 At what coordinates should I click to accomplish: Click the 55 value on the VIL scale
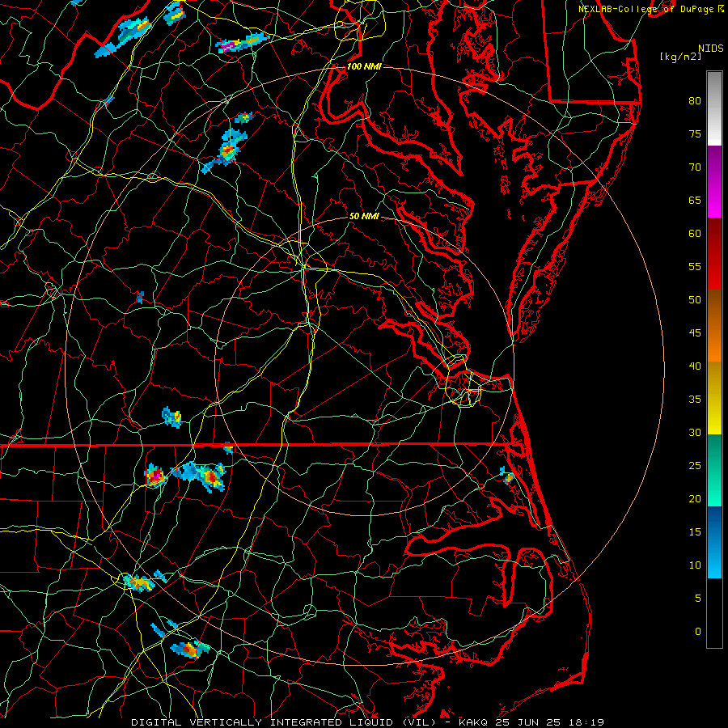click(695, 266)
